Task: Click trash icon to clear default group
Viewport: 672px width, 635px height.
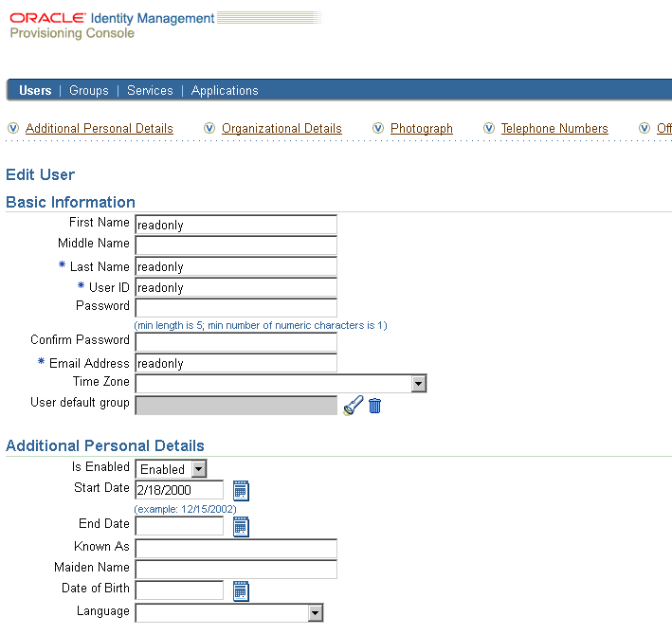Action: coord(375,406)
